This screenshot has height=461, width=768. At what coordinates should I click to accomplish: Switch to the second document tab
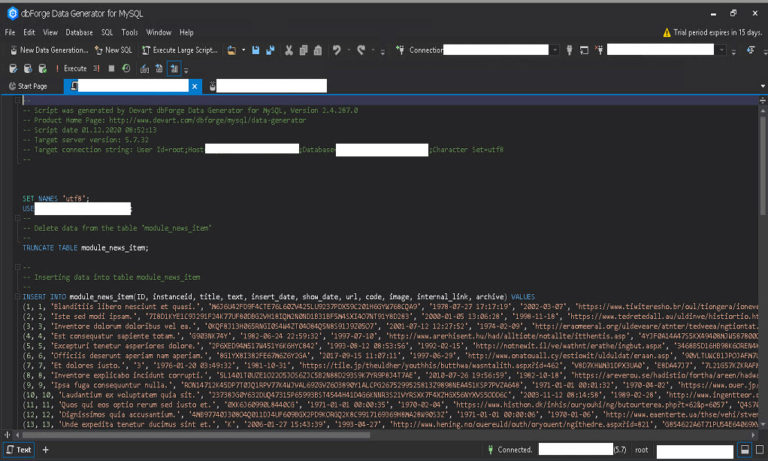[x=267, y=86]
